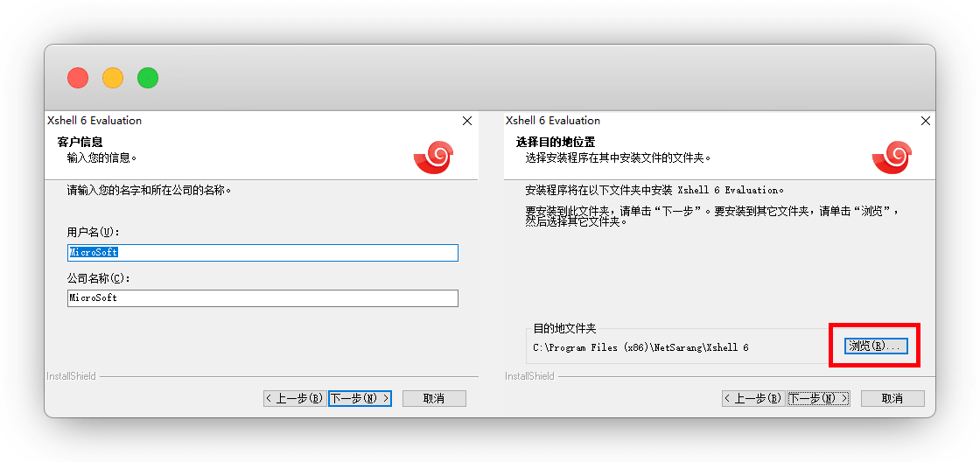Click the Xshell logo in the 客户信息 dialog
Screen dimensions: 980x462
(433, 157)
